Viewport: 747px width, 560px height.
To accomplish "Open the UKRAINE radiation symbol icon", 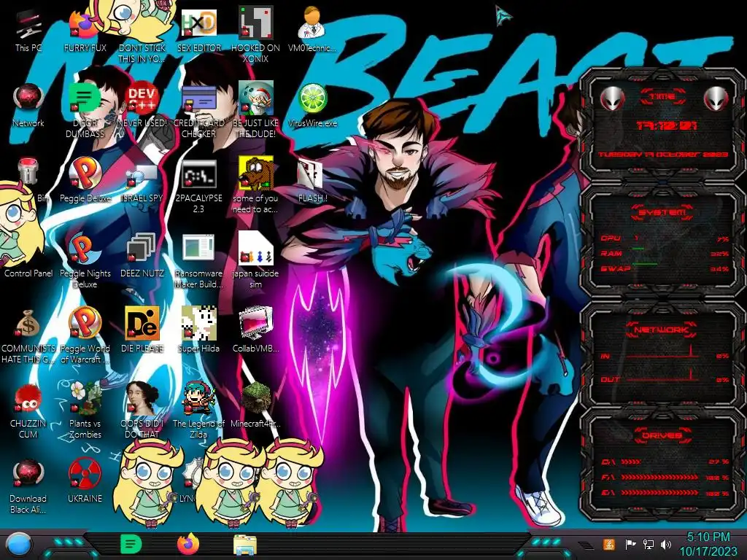I will [x=85, y=481].
